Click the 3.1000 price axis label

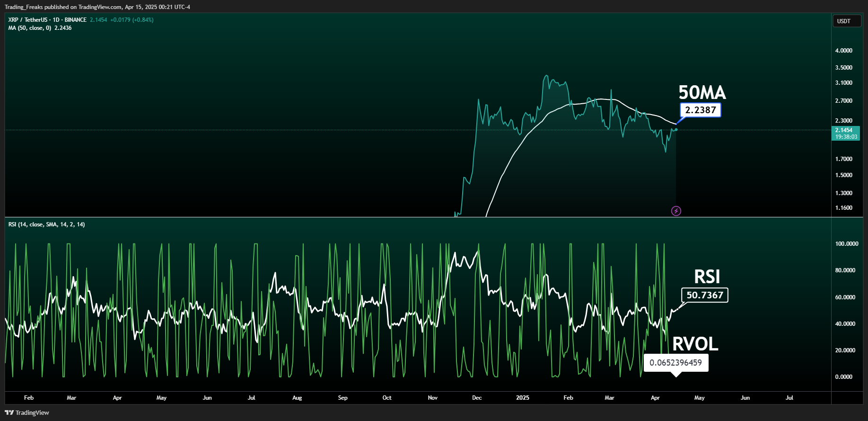point(844,83)
